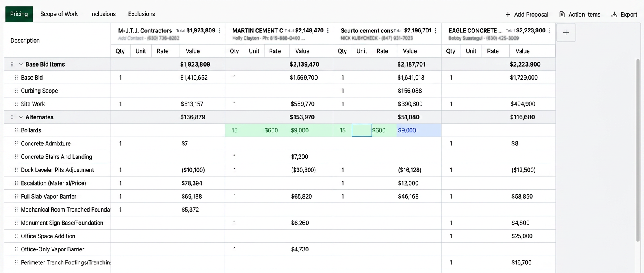Select EAGLE Monument Sign value $4,800
The width and height of the screenshot is (644, 273).
(x=520, y=223)
